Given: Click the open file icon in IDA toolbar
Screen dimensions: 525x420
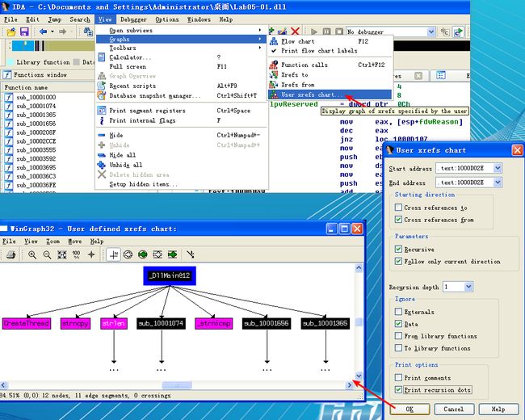Looking at the screenshot, I should 11,31.
